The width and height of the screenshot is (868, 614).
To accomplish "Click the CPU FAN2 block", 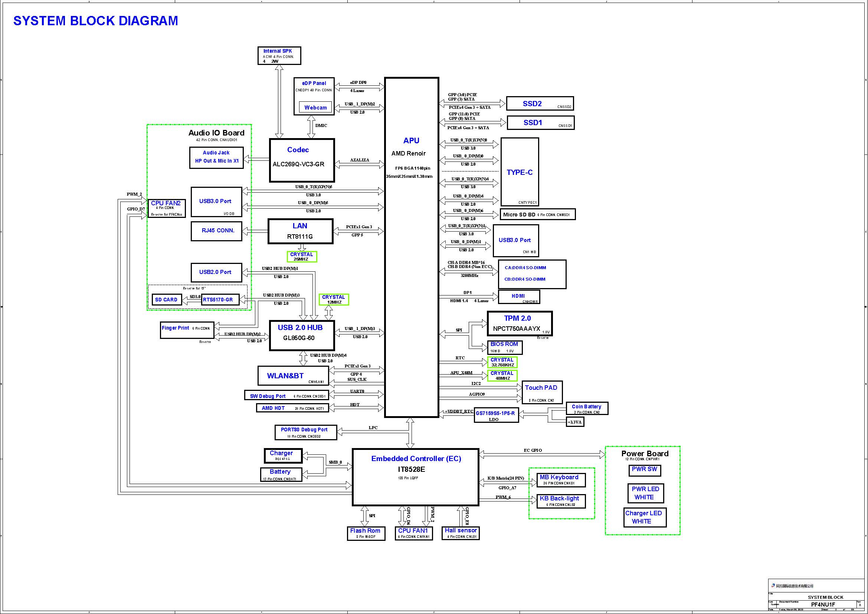I will [166, 208].
